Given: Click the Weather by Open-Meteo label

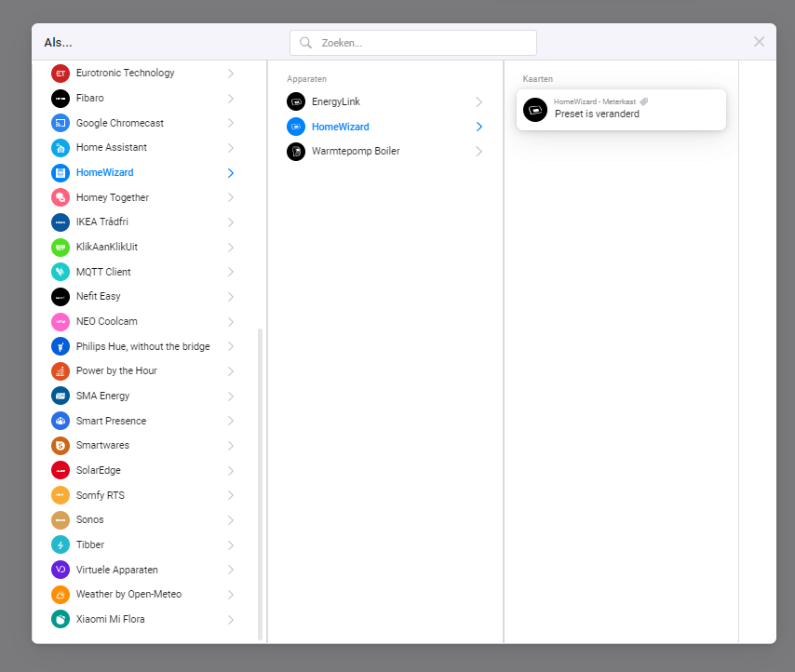Looking at the screenshot, I should (128, 594).
